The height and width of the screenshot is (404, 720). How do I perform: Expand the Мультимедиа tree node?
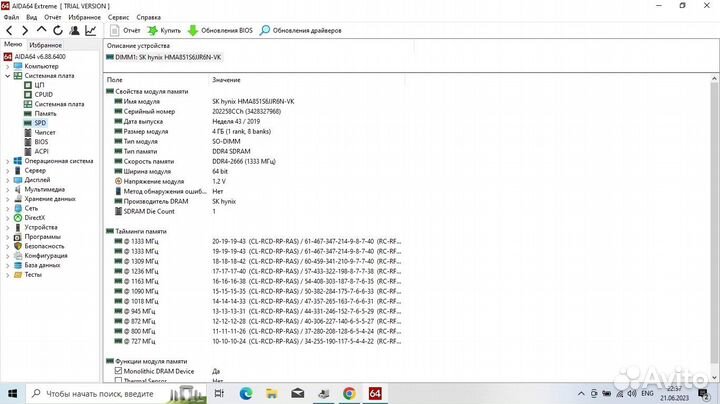[x=7, y=190]
